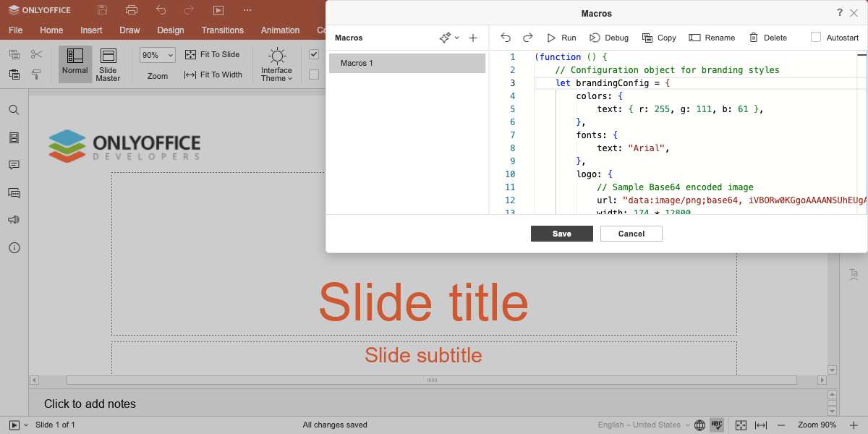Screen dimensions: 868x434
Task: Select Macros 1 in the macro list
Action: click(407, 63)
